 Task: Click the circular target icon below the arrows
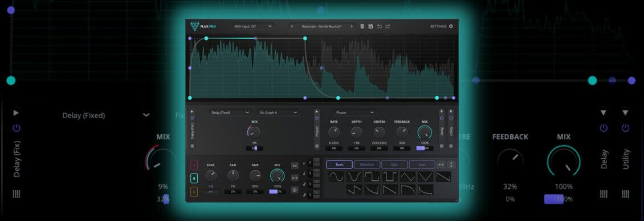[295, 190]
